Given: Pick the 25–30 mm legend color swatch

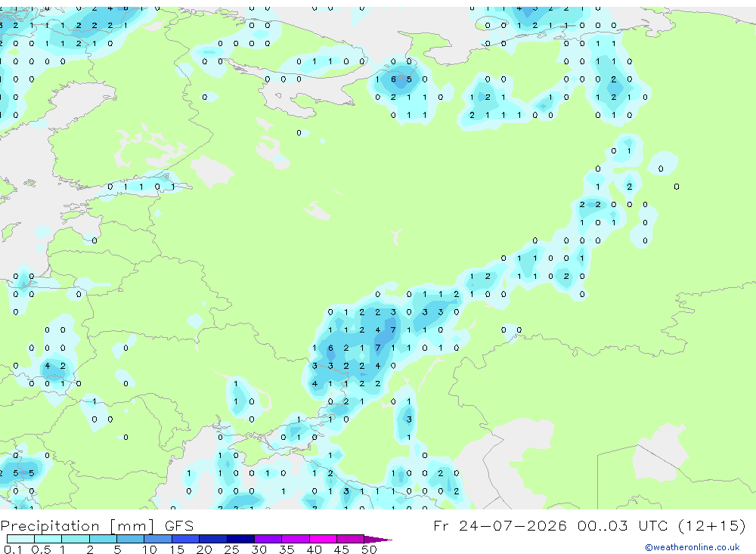Looking at the screenshot, I should point(240,539).
